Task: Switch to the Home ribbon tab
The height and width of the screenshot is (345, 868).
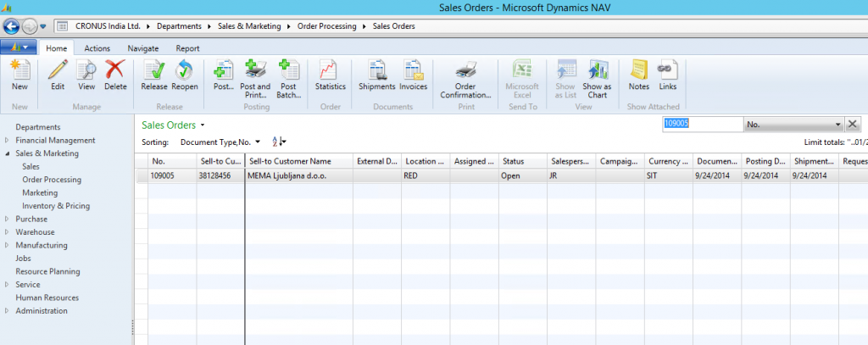Action: click(56, 48)
